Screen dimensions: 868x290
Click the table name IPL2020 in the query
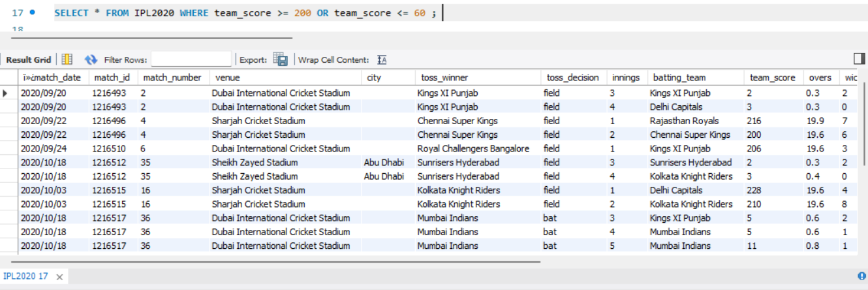point(154,13)
